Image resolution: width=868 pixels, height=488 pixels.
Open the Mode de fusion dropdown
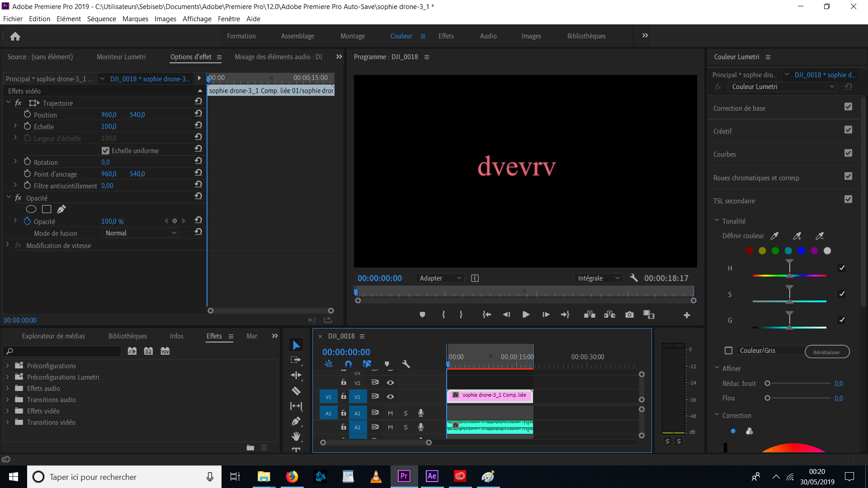[x=140, y=233]
